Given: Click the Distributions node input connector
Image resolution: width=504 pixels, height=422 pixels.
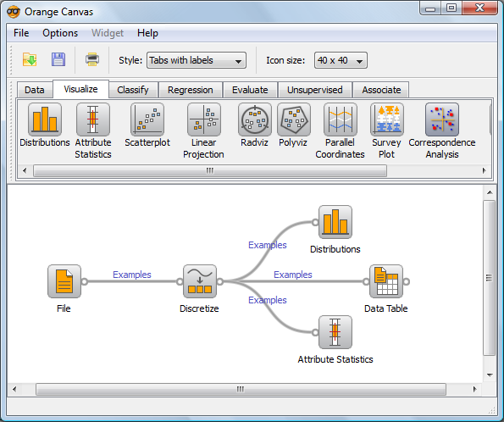Looking at the screenshot, I should (315, 222).
